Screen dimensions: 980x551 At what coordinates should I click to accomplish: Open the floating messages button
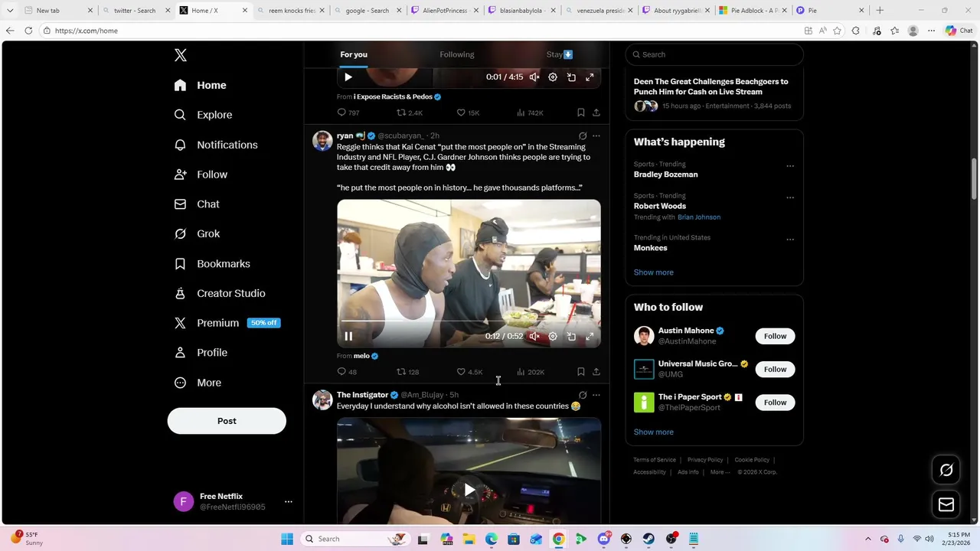point(946,504)
